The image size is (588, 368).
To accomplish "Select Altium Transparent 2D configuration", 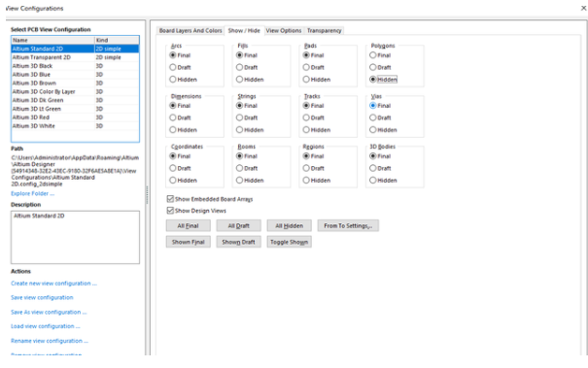I will [x=75, y=57].
